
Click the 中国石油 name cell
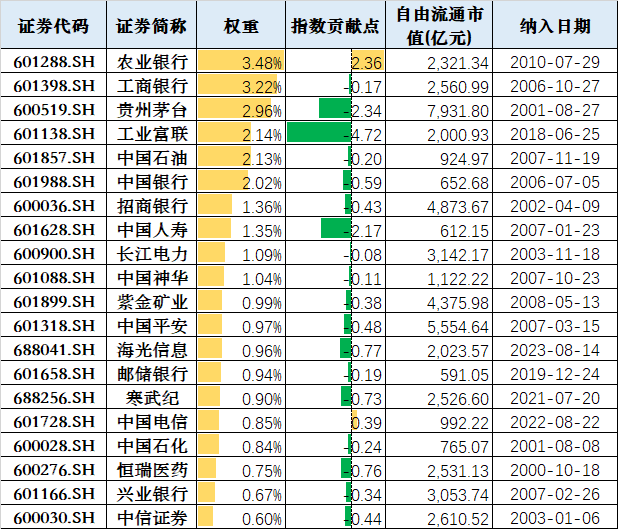click(x=151, y=157)
